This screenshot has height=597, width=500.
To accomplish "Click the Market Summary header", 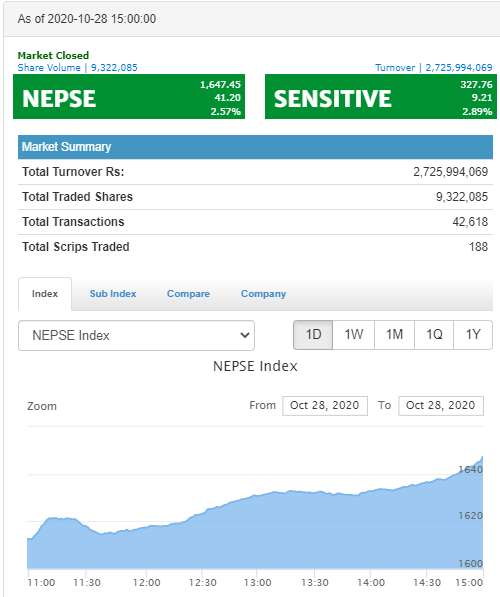I will pos(255,147).
